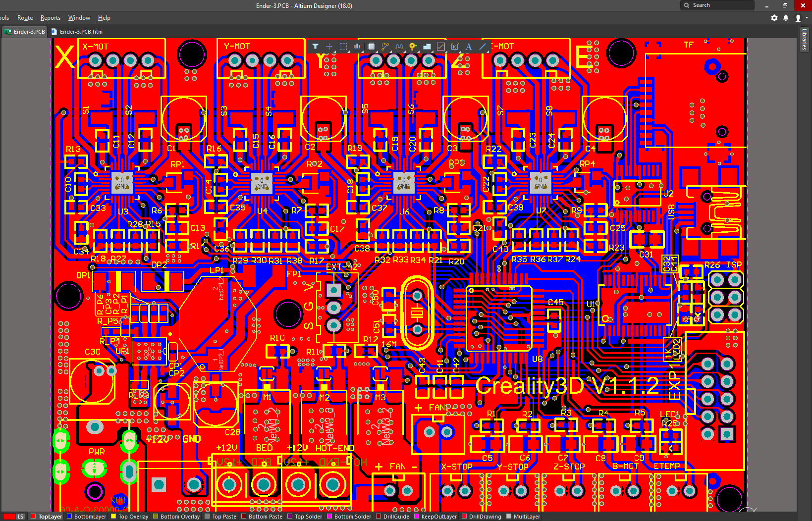Viewport: 812px width, 521px height.
Task: Select the Top Overlay layer tab
Action: [x=129, y=517]
